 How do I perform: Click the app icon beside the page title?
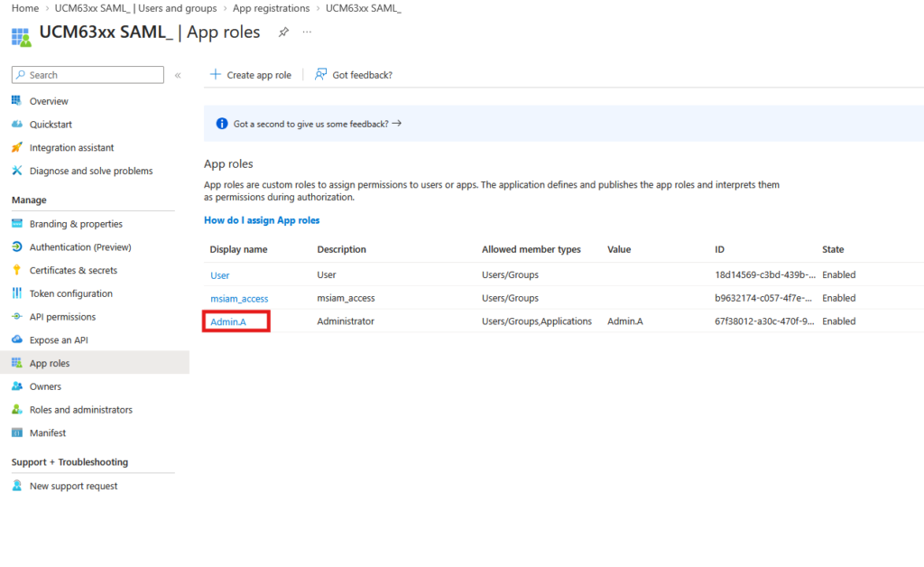point(22,36)
